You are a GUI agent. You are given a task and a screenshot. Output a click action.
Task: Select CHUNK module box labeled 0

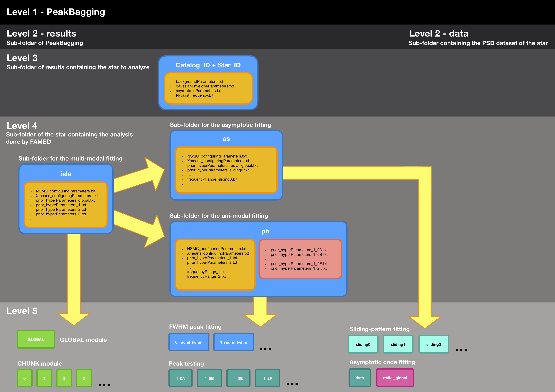point(24,378)
